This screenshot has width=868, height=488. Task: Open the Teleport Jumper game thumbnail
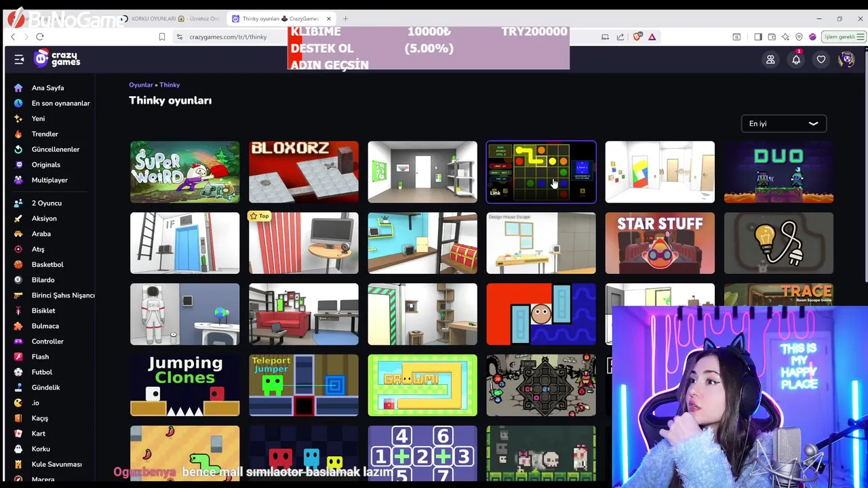coord(304,385)
